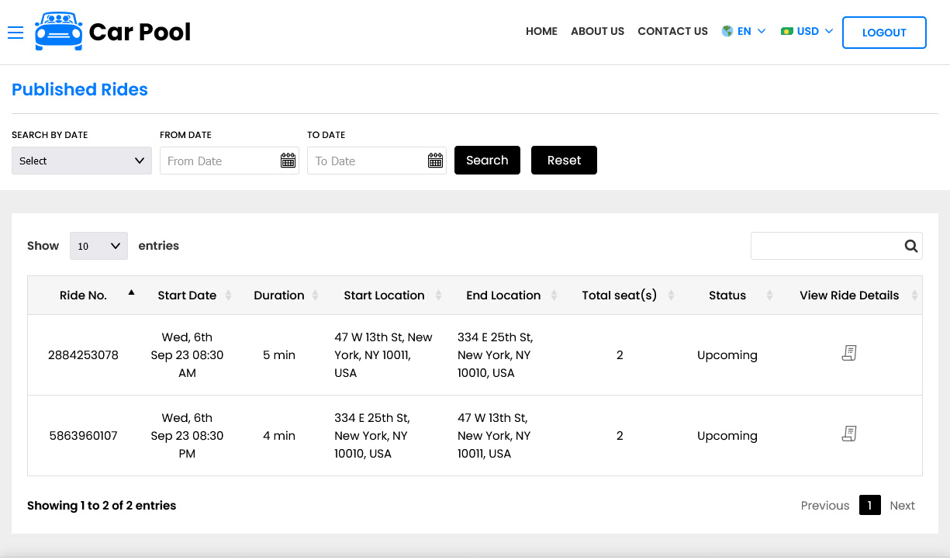Click the globe language icon
This screenshot has width=950, height=560.
point(727,31)
